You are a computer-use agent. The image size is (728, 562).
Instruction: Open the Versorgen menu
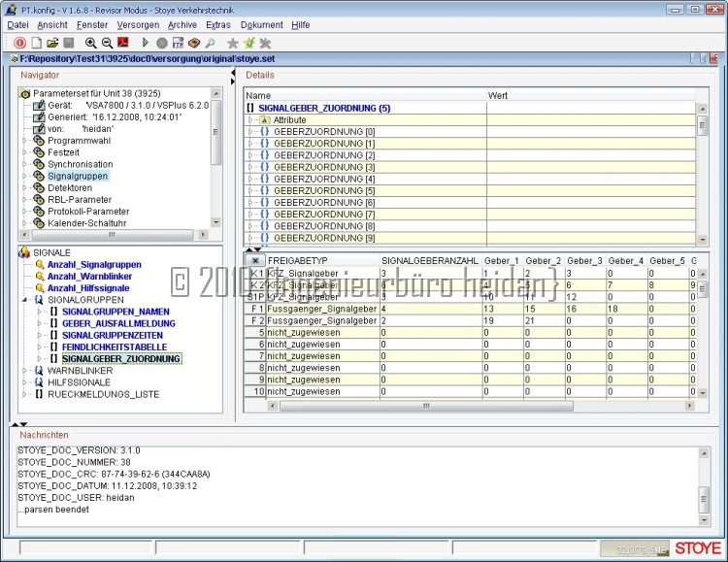(x=138, y=24)
